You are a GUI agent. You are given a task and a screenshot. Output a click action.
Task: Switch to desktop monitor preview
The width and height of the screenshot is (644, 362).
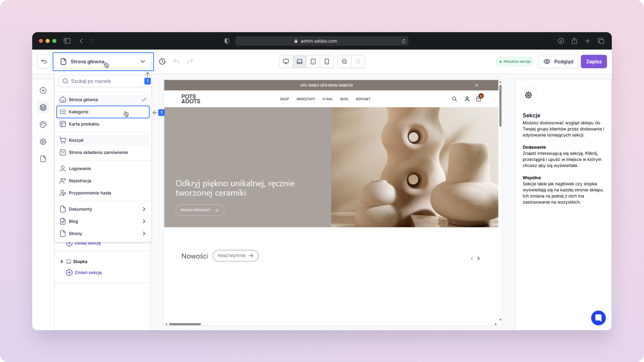point(286,62)
